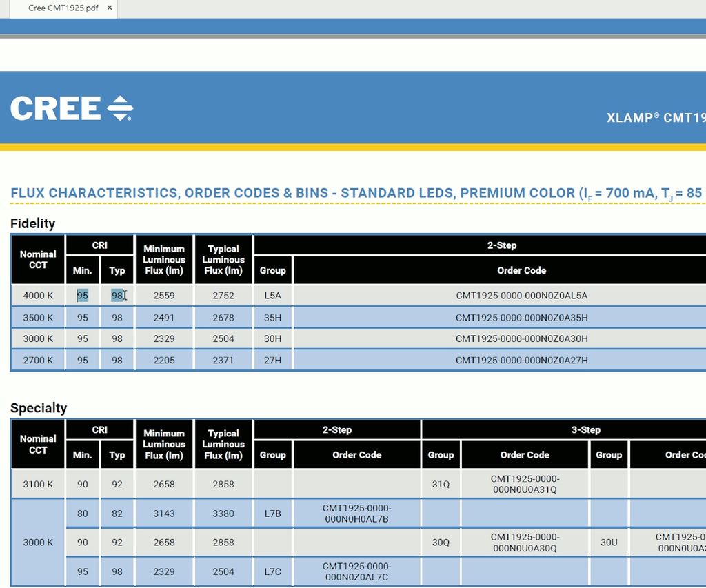Screen dimensions: 706x588
Task: Click the 30U group cell
Action: 609,543
